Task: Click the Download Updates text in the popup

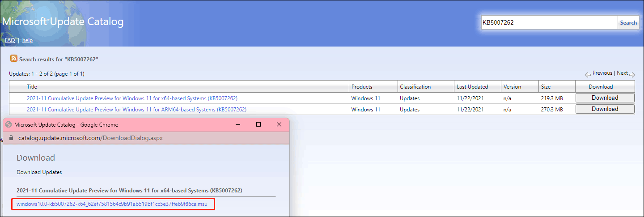Action: (39, 172)
